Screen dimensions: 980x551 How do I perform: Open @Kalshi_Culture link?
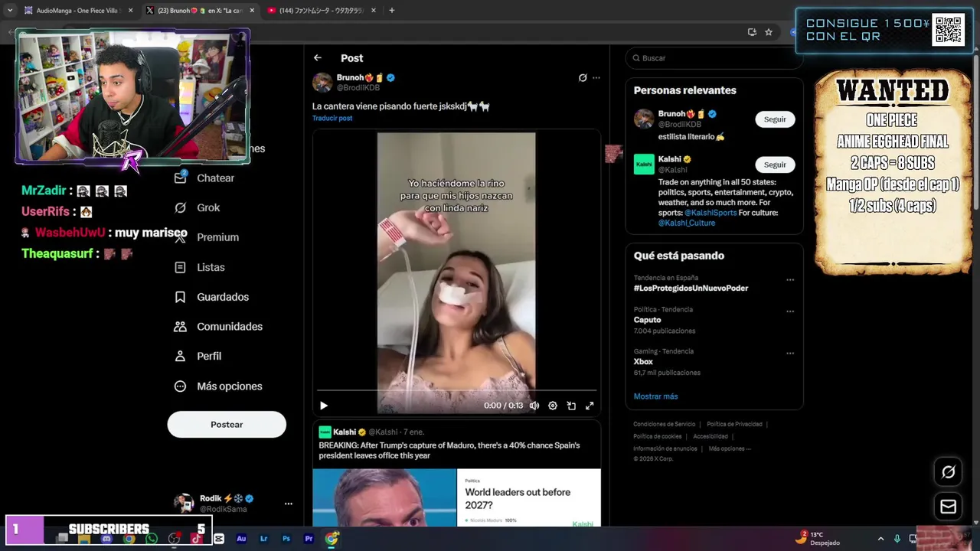coord(687,223)
